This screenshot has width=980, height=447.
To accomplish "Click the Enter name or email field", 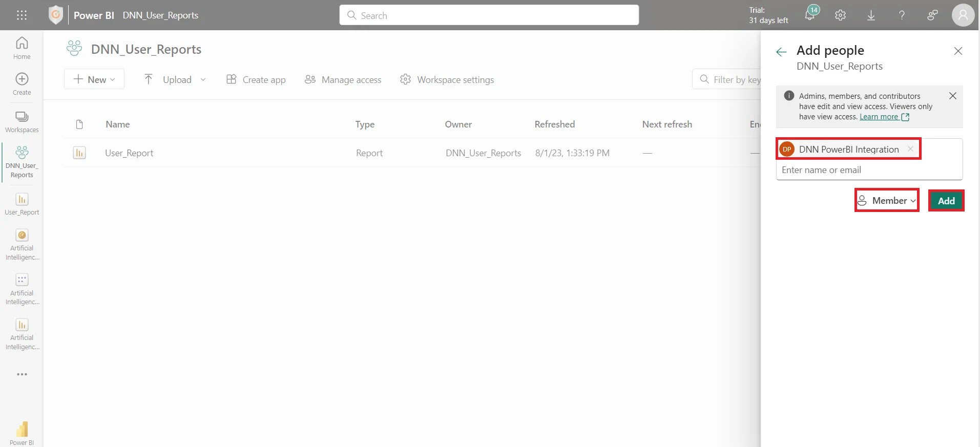I will tap(869, 170).
